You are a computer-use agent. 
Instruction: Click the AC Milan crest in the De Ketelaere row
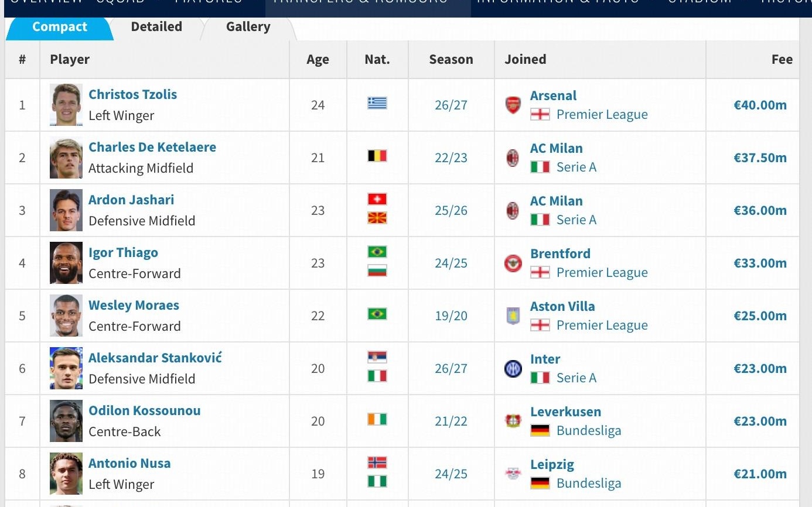513,158
